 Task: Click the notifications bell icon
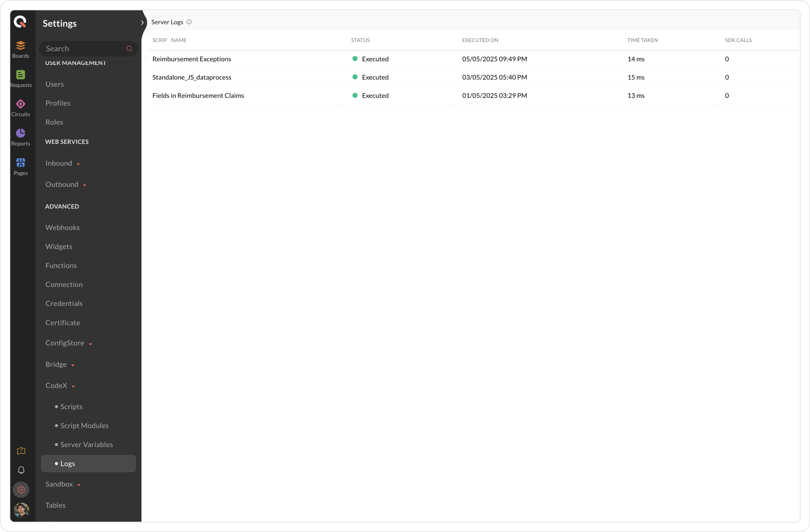(21, 470)
